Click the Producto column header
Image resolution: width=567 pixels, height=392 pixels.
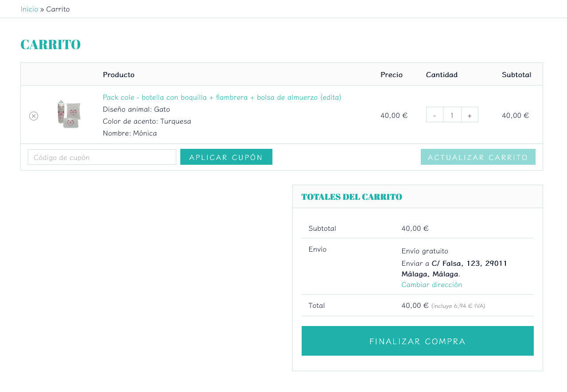[119, 74]
